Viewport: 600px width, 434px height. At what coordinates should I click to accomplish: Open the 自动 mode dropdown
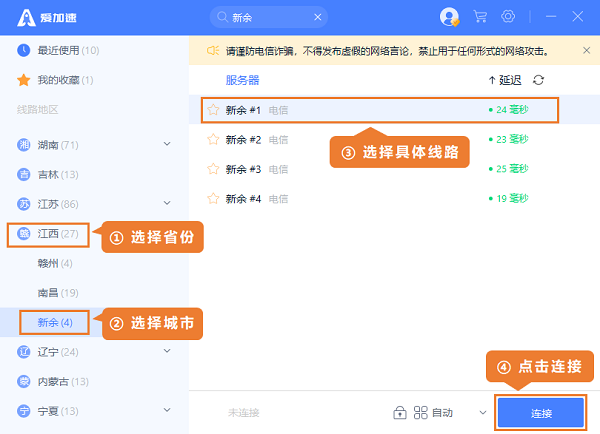coord(483,413)
